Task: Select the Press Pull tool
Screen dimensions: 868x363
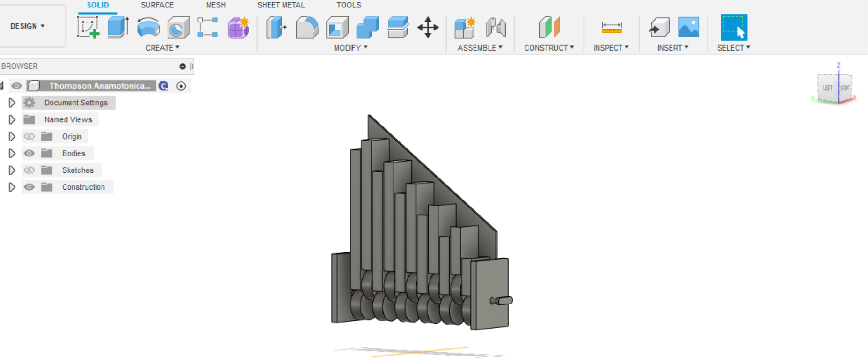Action: click(x=276, y=27)
